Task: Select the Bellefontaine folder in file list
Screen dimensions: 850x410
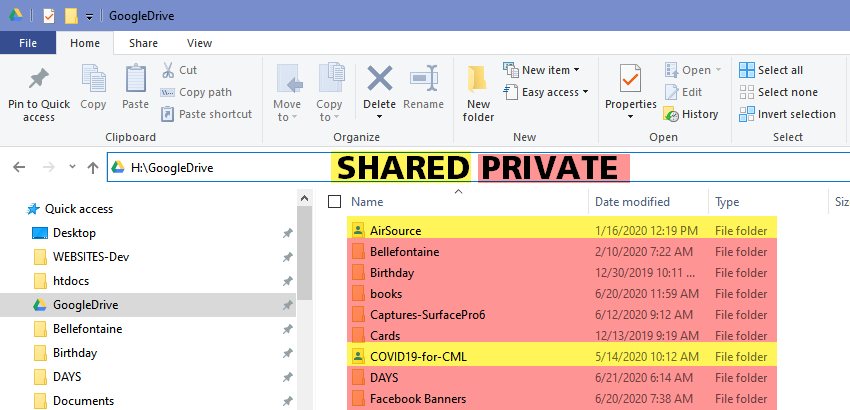Action: [562, 252]
